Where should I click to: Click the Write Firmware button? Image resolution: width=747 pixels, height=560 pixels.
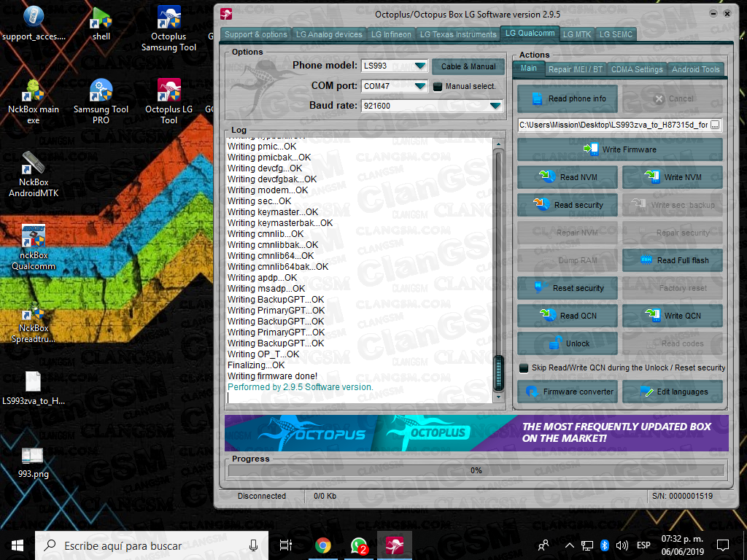(x=620, y=149)
